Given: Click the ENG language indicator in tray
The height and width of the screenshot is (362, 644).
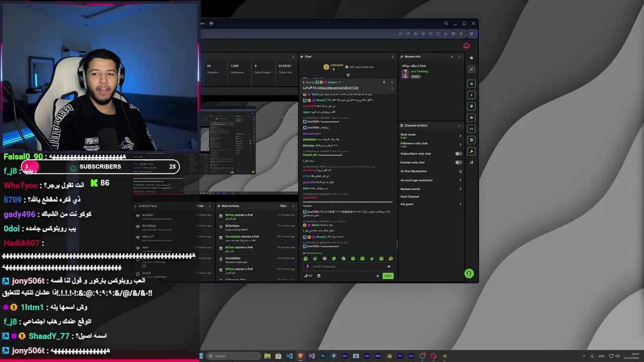Looking at the screenshot, I should [601, 356].
